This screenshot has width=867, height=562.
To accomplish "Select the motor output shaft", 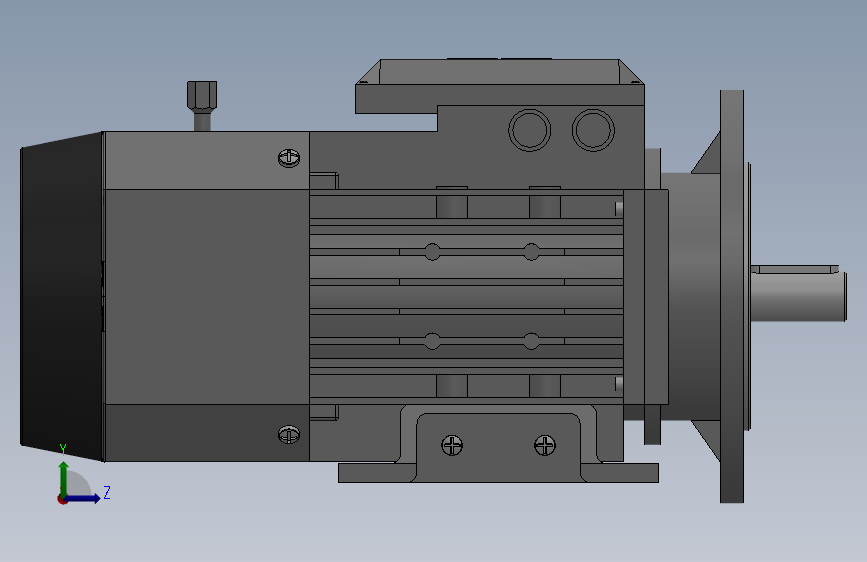I will [x=798, y=297].
